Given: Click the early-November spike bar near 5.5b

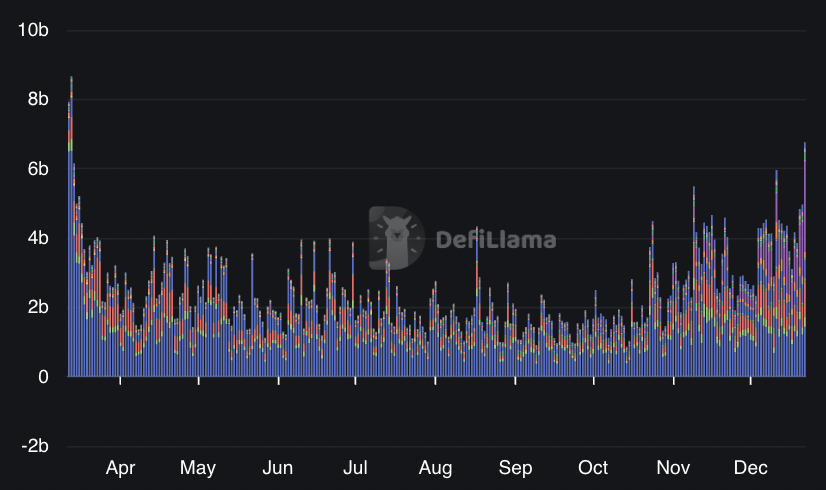Looking at the screenshot, I should tap(694, 281).
